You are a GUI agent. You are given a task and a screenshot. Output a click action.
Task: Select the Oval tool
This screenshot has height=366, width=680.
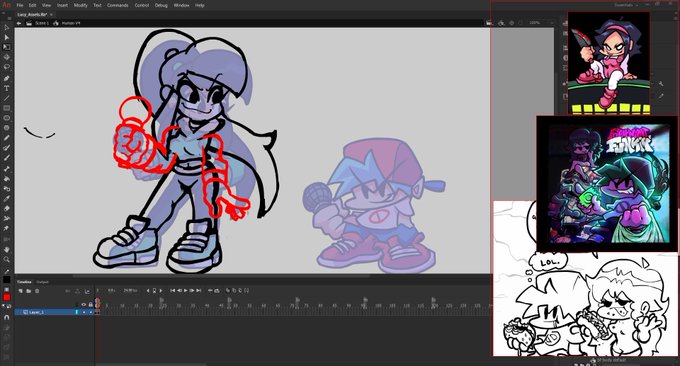point(7,118)
